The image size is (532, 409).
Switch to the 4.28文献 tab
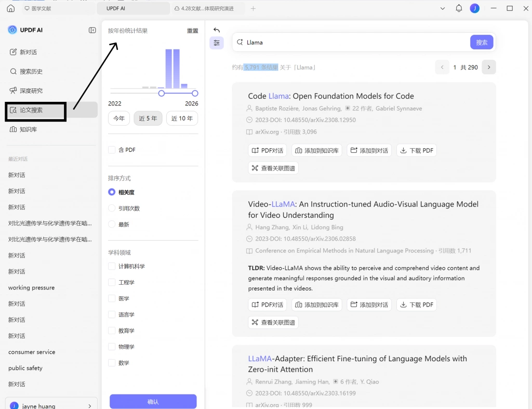coord(207,8)
